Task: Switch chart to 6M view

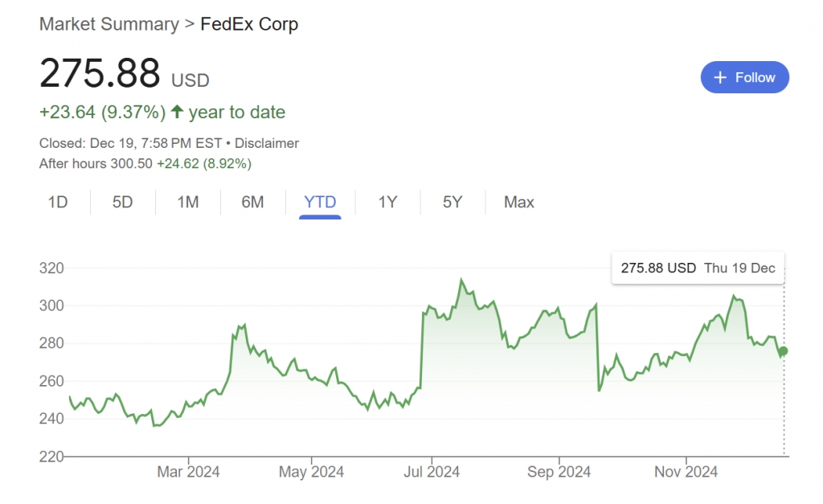Action: coord(252,202)
